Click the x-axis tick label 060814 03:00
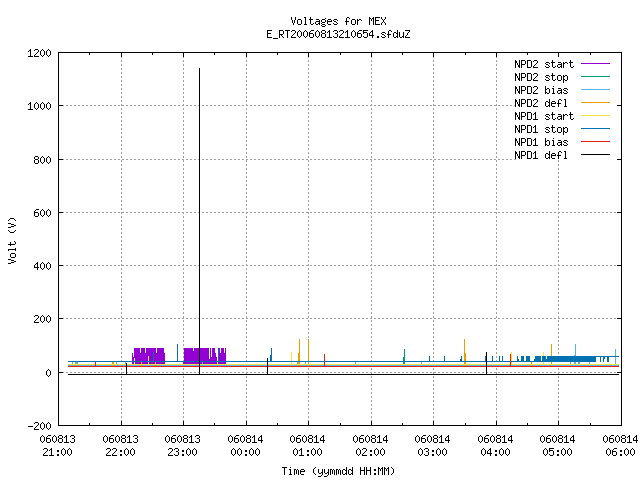This screenshot has height=480, width=640. tap(432, 446)
